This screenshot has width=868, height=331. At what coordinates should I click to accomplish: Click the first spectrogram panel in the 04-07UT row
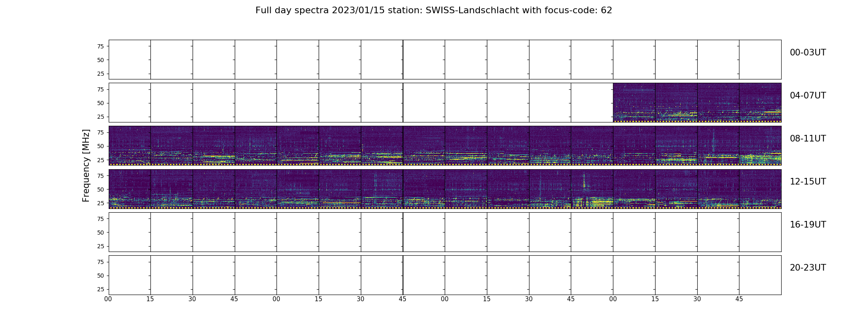[x=634, y=103]
